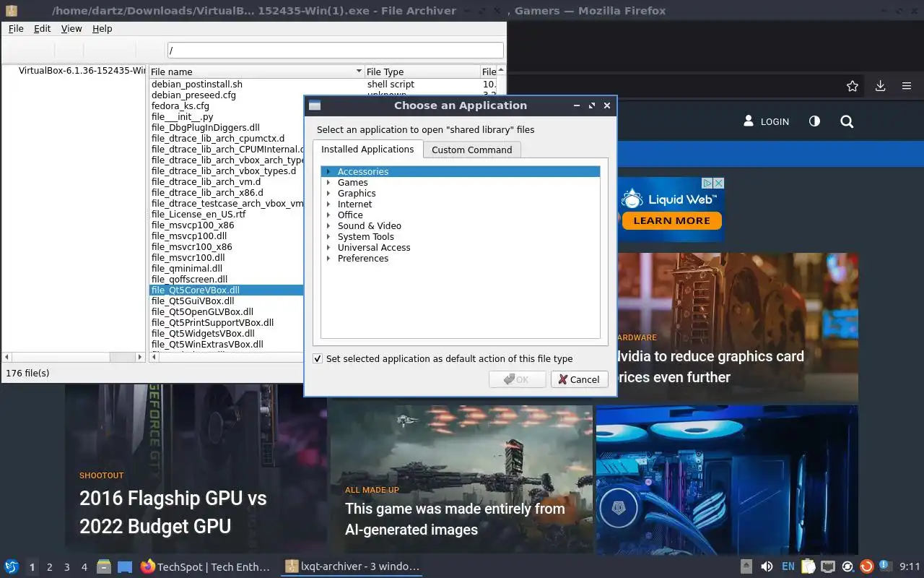Viewport: 924px width, 578px height.
Task: Expand the System Tools category
Action: pos(328,236)
